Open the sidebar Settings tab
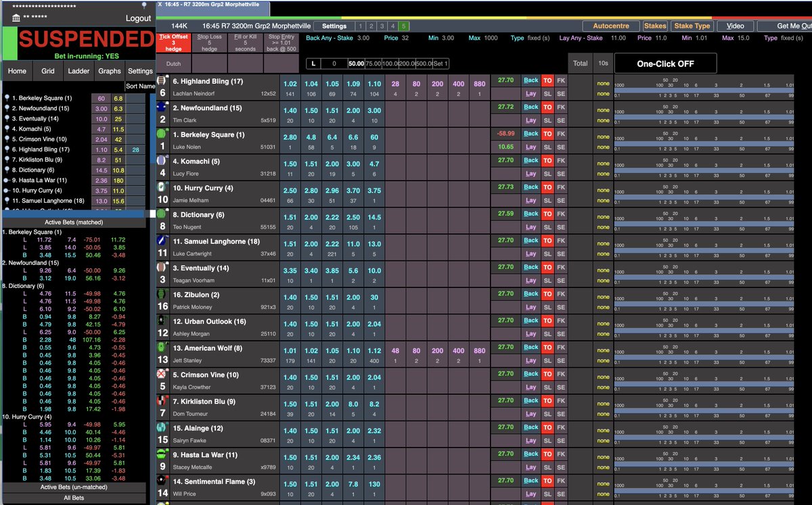Image resolution: width=812 pixels, height=505 pixels. (140, 71)
